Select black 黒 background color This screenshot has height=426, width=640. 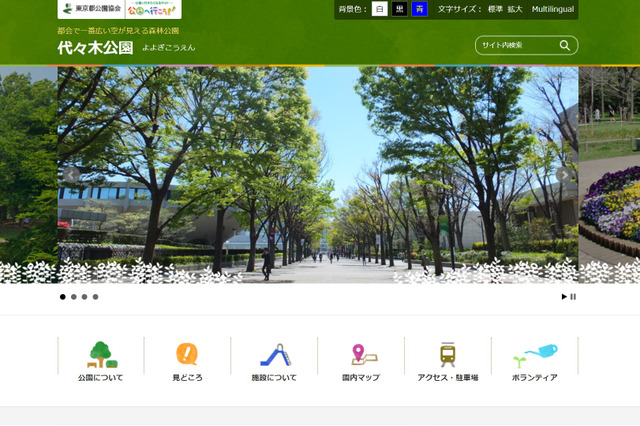(399, 9)
